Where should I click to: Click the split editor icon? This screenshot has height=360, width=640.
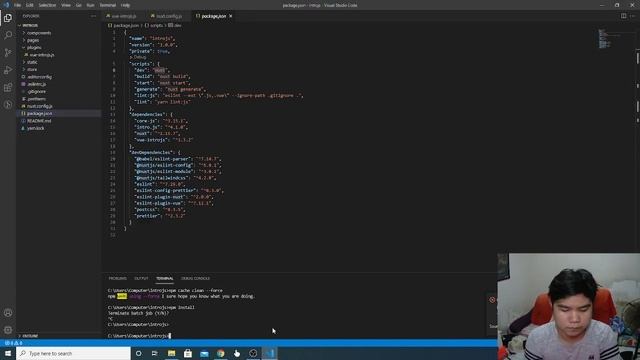pyautogui.click(x=624, y=16)
